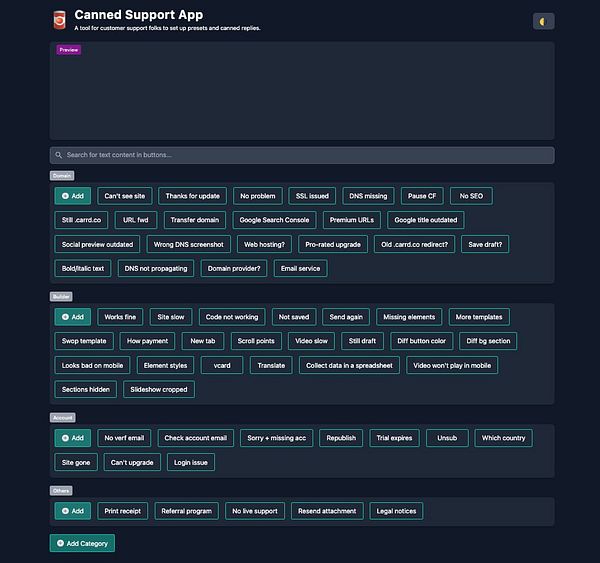600x563 pixels.
Task: Click the Login issue button
Action: (x=191, y=462)
